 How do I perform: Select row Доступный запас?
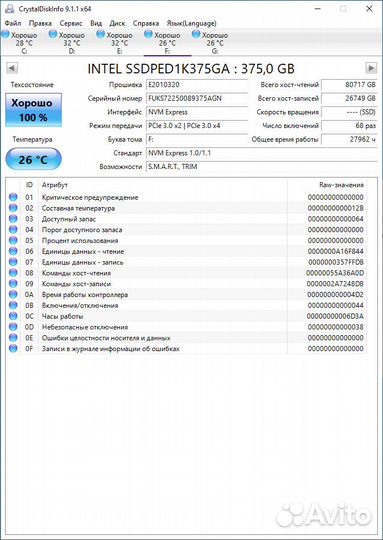click(x=187, y=219)
